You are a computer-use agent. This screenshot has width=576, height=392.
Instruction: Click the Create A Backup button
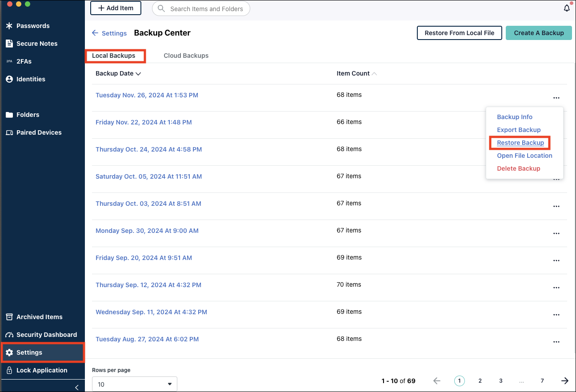coord(539,32)
